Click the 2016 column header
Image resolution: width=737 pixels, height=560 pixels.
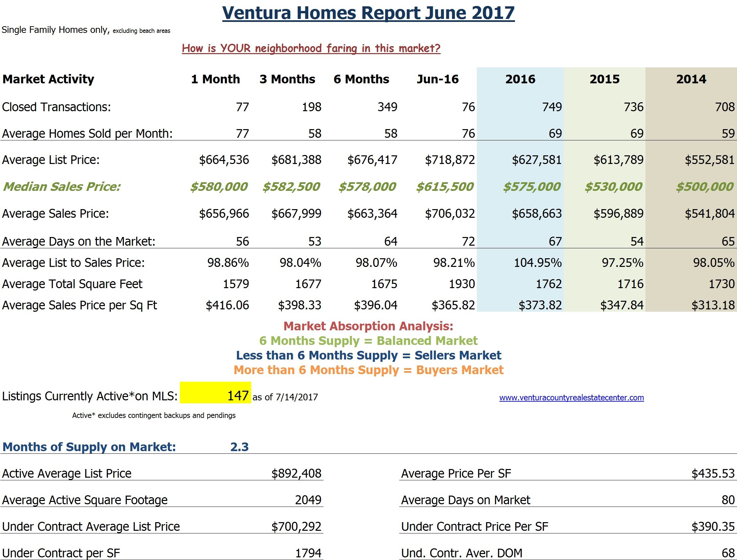[x=520, y=79]
